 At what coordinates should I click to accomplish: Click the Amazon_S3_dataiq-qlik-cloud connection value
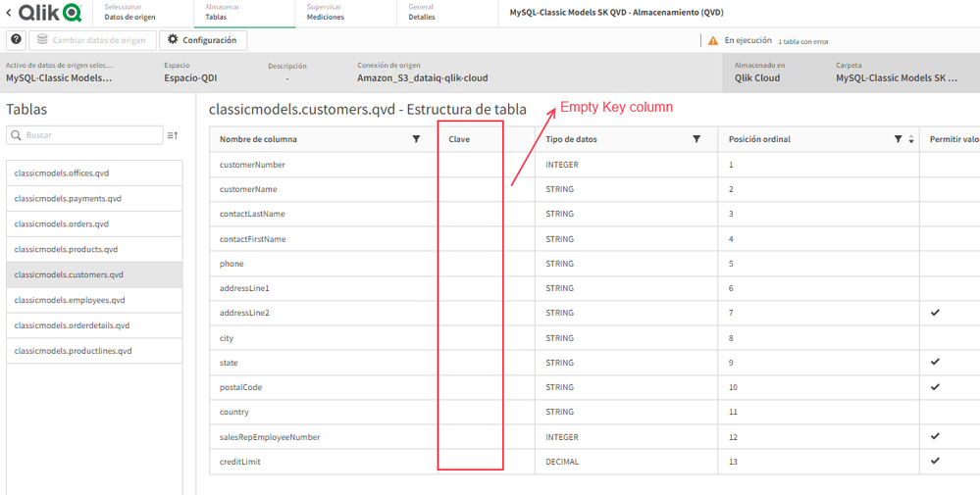(423, 78)
